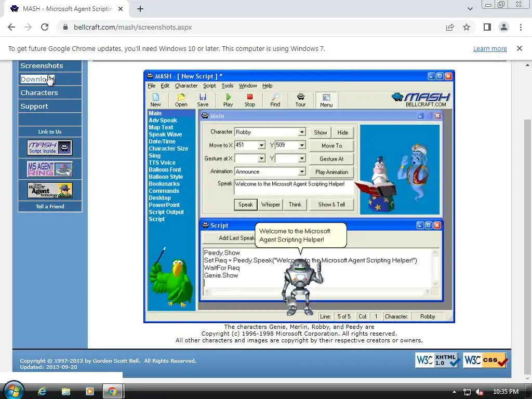This screenshot has width=532, height=399.
Task: Select Balloon Font in the MASH side list
Action: pyautogui.click(x=165, y=170)
